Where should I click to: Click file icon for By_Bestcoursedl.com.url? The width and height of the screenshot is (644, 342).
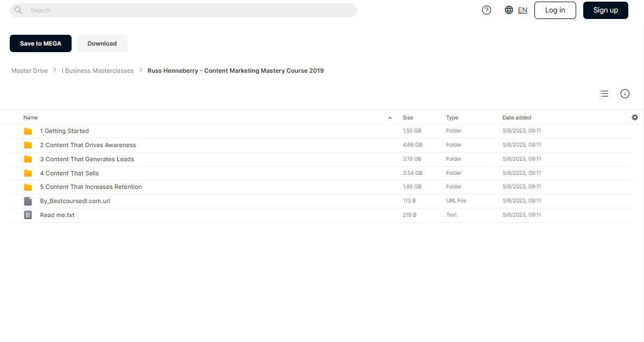(28, 201)
